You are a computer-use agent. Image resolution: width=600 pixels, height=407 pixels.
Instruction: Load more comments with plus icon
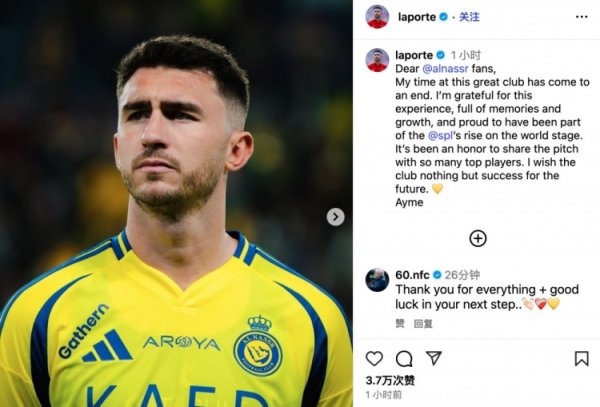[478, 238]
